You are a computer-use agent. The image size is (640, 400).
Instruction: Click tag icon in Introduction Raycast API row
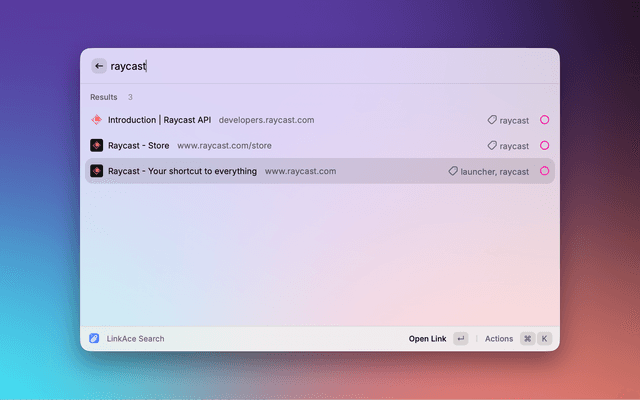click(x=492, y=120)
